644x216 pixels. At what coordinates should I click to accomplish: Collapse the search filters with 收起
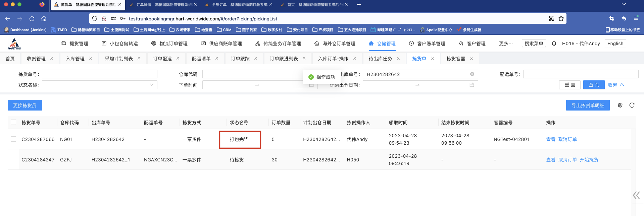point(615,85)
